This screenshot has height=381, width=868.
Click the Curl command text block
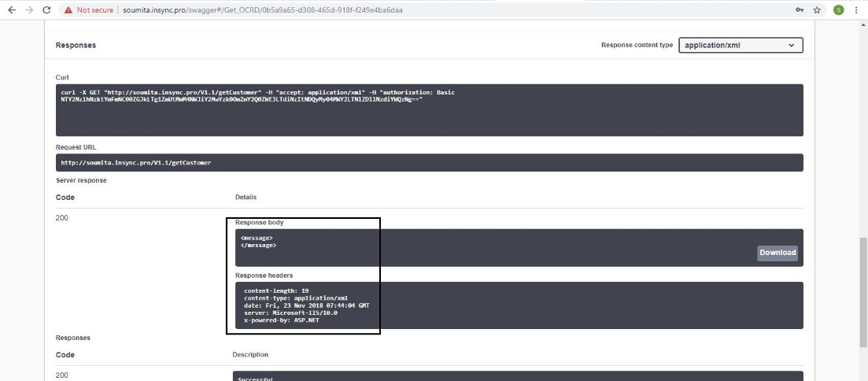point(430,110)
